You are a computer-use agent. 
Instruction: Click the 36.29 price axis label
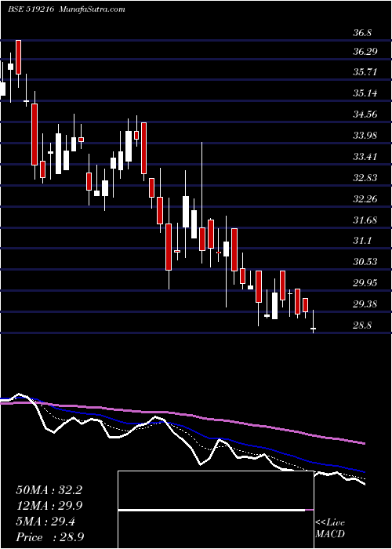pyautogui.click(x=365, y=53)
